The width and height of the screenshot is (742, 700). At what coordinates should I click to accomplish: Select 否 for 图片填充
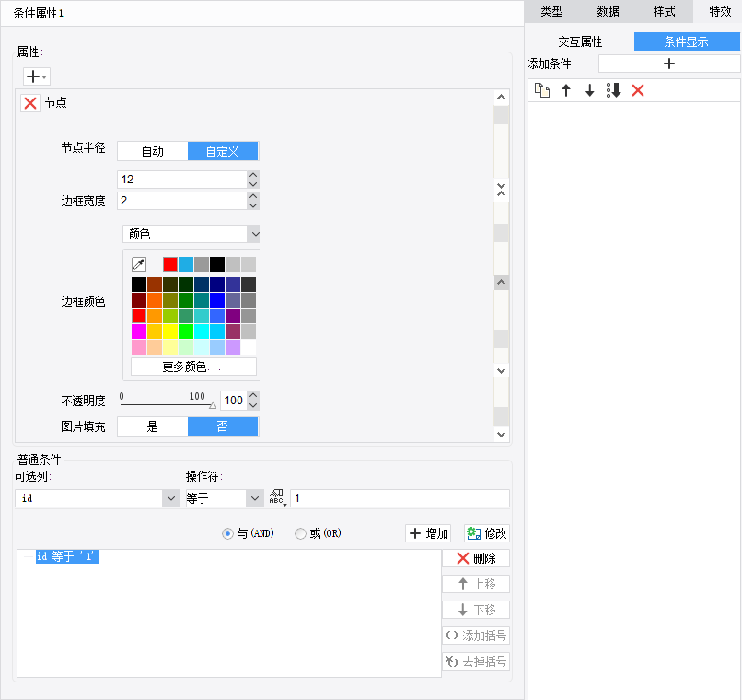click(x=223, y=426)
